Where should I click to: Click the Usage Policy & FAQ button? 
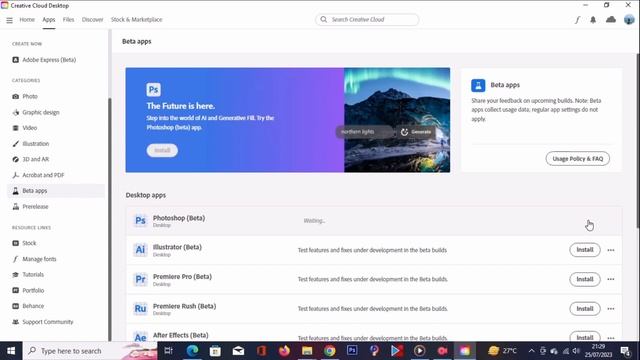click(x=578, y=159)
